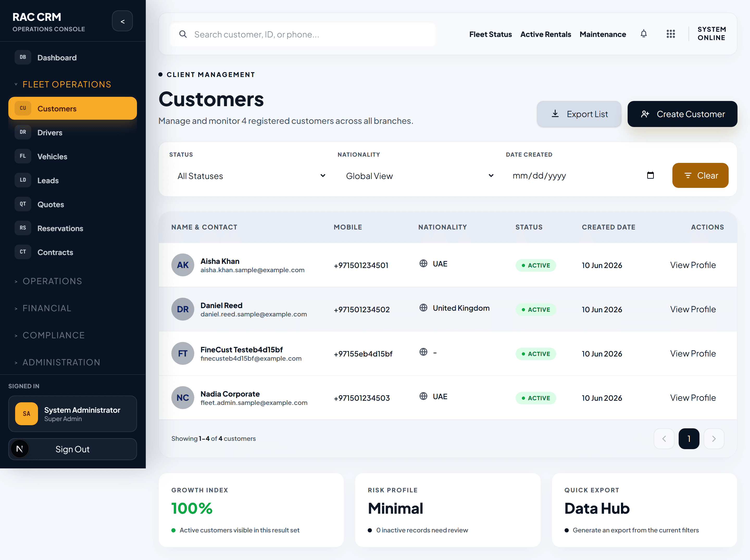Click the DR Drivers badge icon
This screenshot has height=560, width=750.
[23, 132]
